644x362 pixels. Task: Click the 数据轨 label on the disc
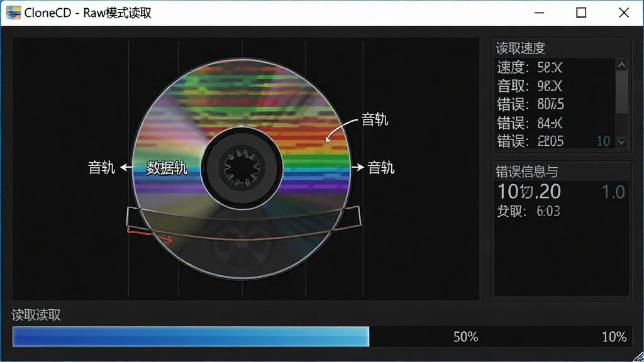[x=167, y=168]
